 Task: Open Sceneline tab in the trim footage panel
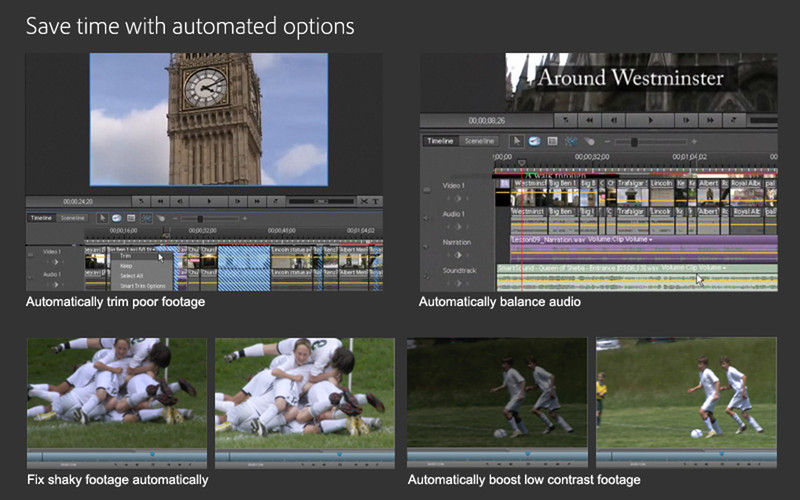tap(72, 218)
